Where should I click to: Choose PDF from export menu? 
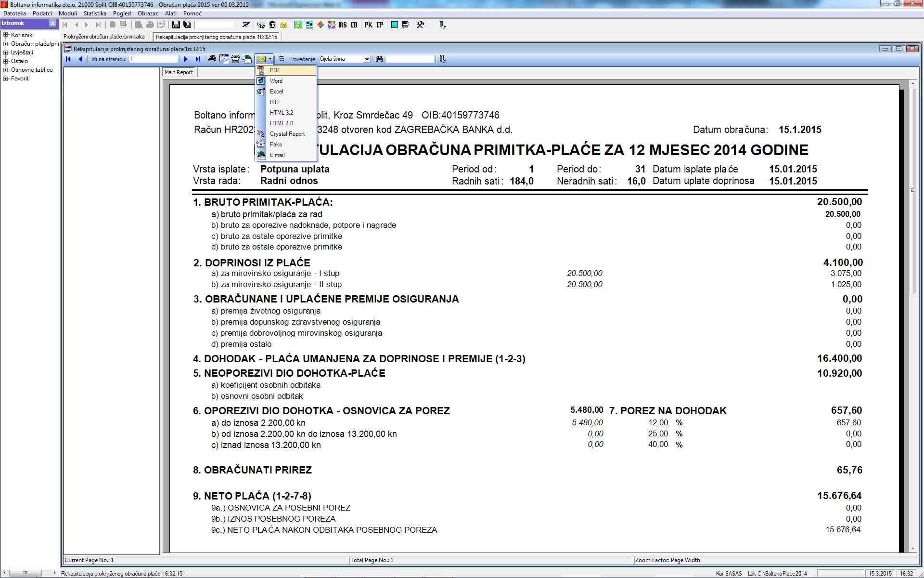[275, 70]
